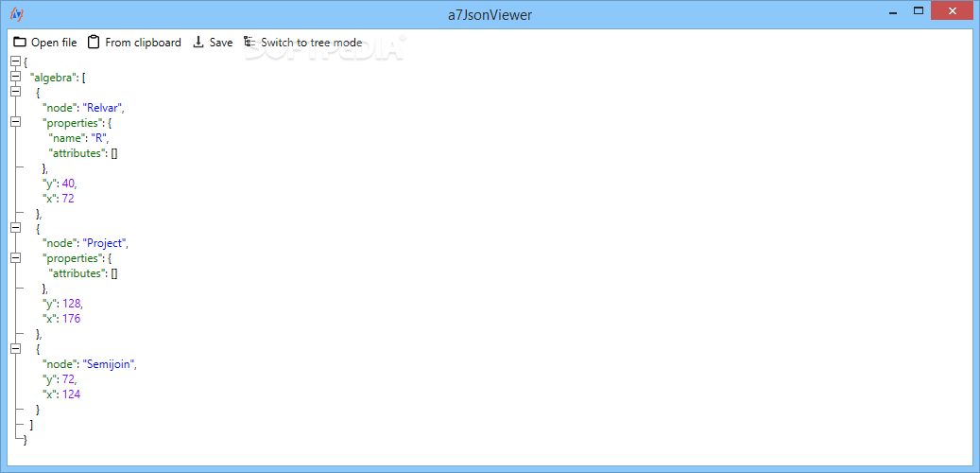The width and height of the screenshot is (980, 473).
Task: Collapse the root object brace
Action: pyautogui.click(x=16, y=61)
